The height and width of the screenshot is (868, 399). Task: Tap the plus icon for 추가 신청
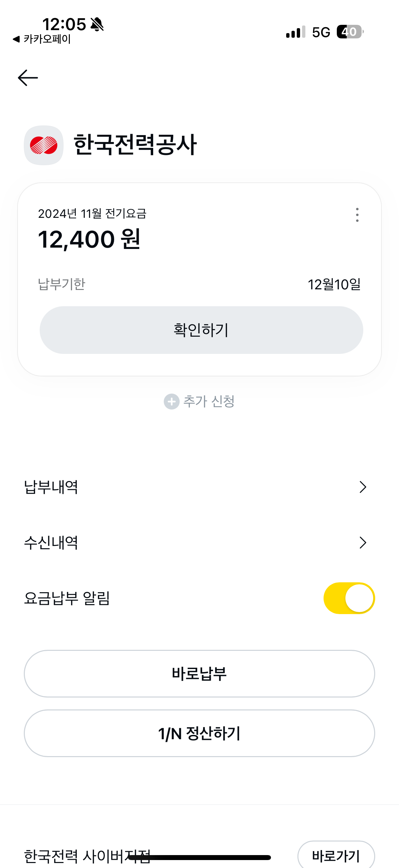tap(171, 401)
